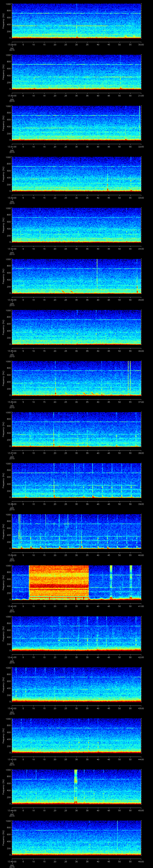The width and height of the screenshot is (153, 868).
Task: Open the 13:33:00 spectrogram panel
Action: coord(76,225)
